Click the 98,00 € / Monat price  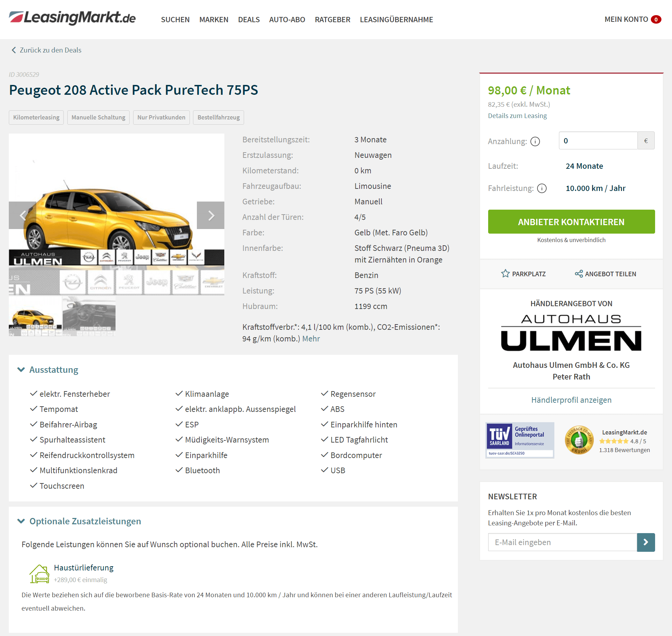coord(529,91)
